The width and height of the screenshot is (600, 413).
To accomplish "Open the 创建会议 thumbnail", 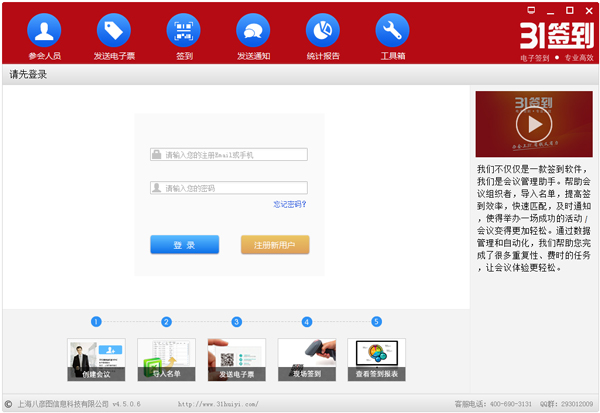I will [x=96, y=359].
